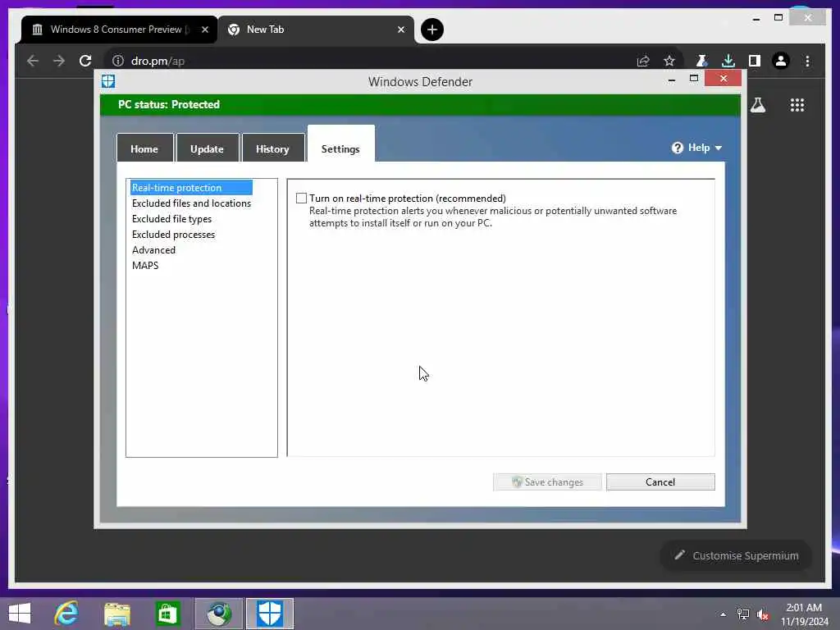Click the Windows Defender shield title icon
840x630 pixels.
[x=108, y=81]
